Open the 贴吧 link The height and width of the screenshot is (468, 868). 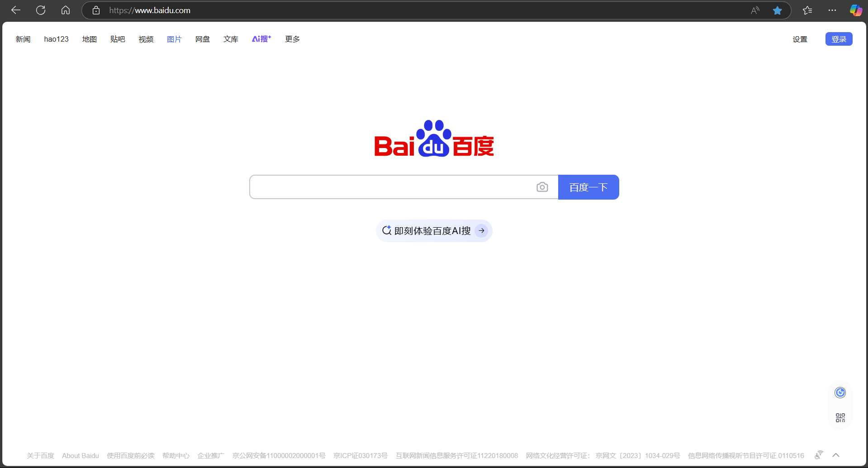118,39
